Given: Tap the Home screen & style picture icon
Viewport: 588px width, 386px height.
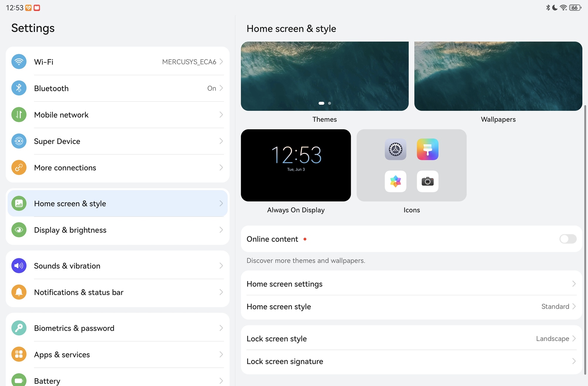Looking at the screenshot, I should pos(19,203).
